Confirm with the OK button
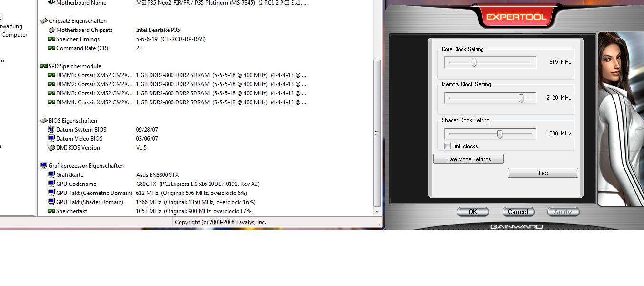Image resolution: width=644 pixels, height=286 pixels. pyautogui.click(x=473, y=212)
